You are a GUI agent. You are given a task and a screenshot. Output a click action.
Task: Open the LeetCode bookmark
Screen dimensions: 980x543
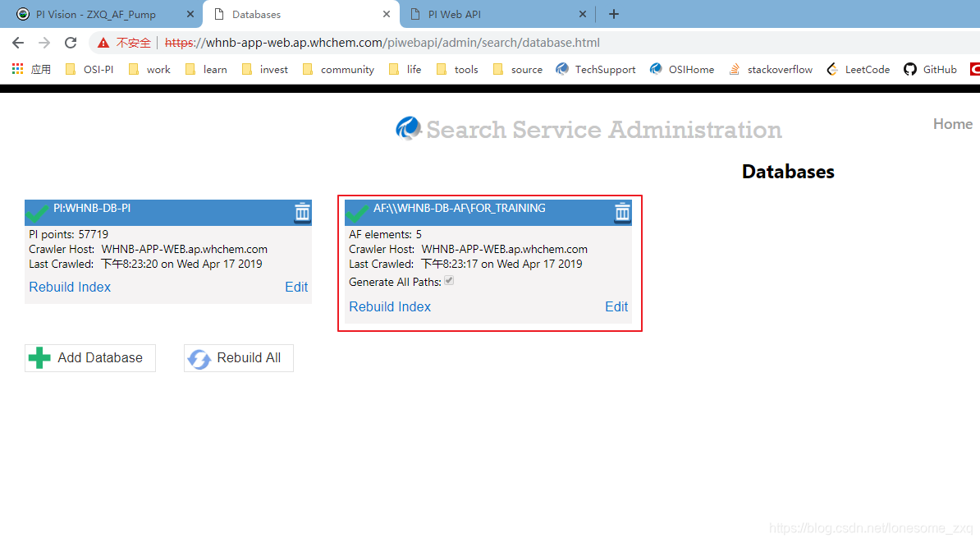click(859, 70)
